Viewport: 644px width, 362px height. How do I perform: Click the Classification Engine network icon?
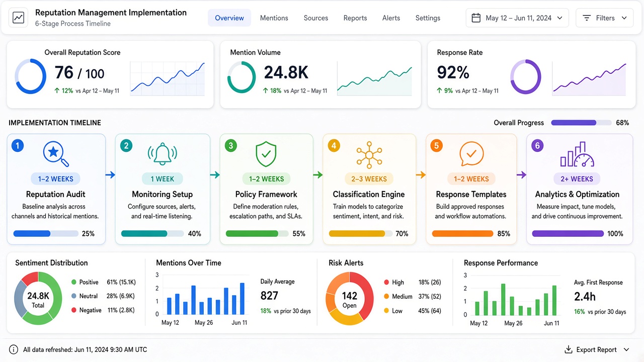click(369, 154)
